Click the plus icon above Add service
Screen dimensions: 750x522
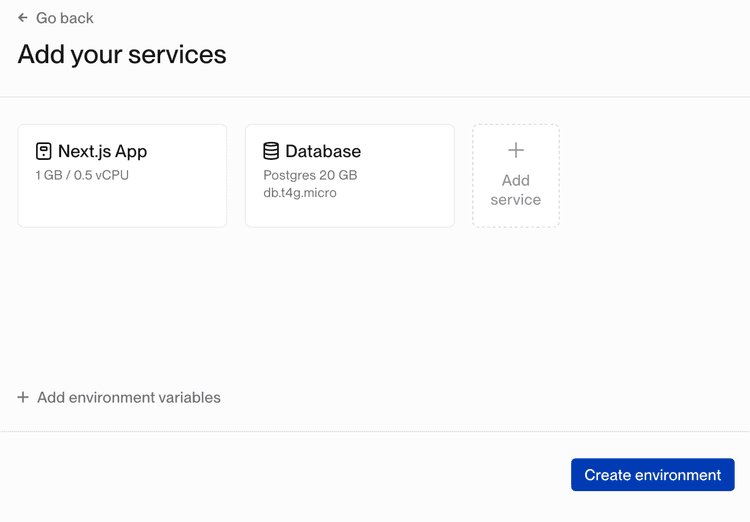(516, 150)
